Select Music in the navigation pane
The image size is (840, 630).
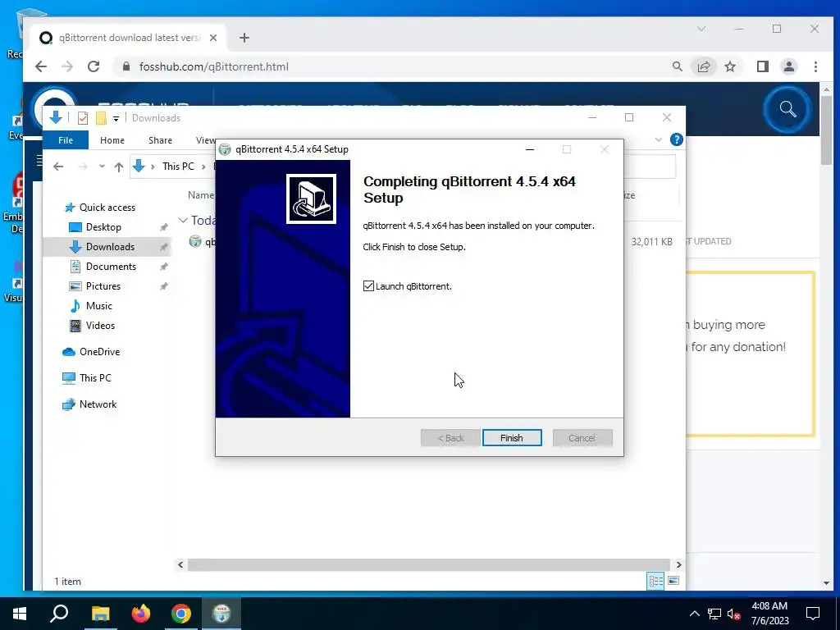[98, 306]
